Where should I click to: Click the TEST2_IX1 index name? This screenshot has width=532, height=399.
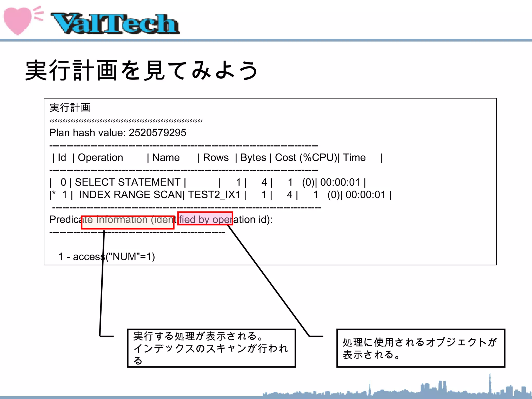pos(214,195)
